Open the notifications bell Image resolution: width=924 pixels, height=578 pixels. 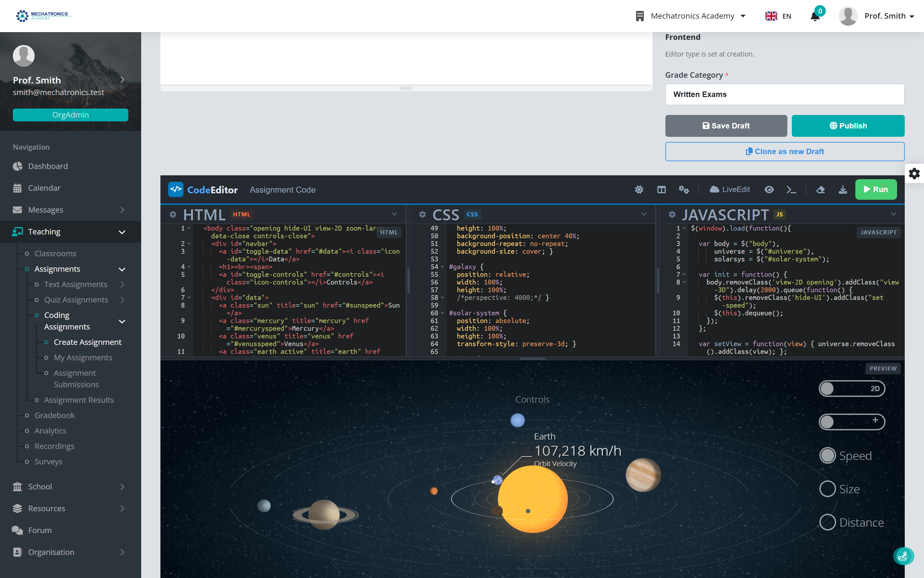pyautogui.click(x=815, y=16)
